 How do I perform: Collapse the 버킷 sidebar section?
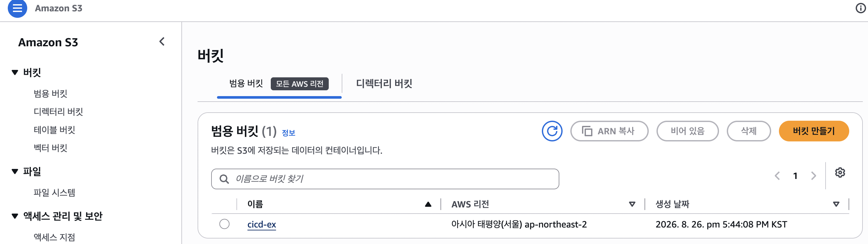[x=15, y=72]
